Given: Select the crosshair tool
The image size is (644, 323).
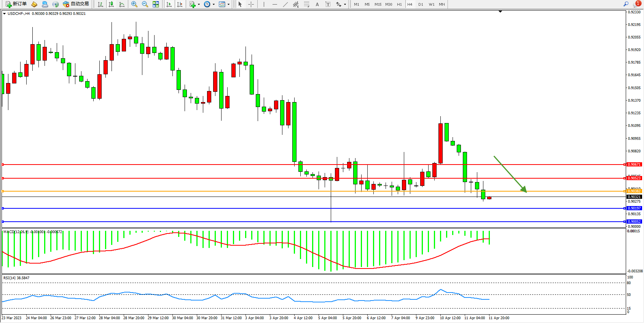Looking at the screenshot, I should (x=251, y=4).
